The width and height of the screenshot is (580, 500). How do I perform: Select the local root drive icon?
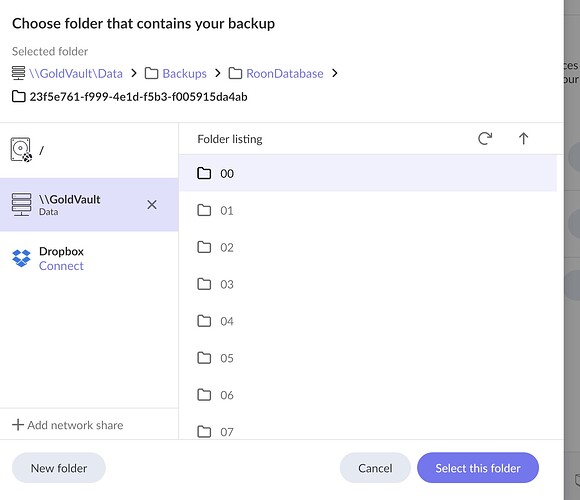click(x=21, y=150)
